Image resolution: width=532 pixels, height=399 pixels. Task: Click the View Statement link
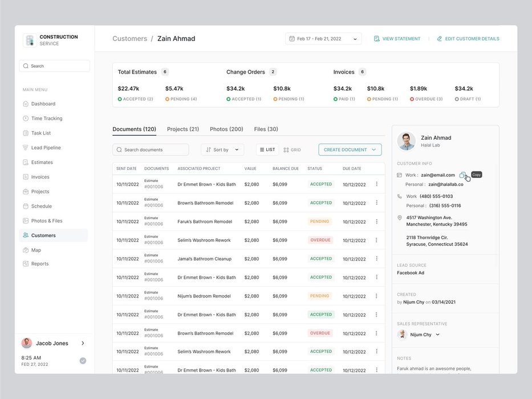[397, 39]
